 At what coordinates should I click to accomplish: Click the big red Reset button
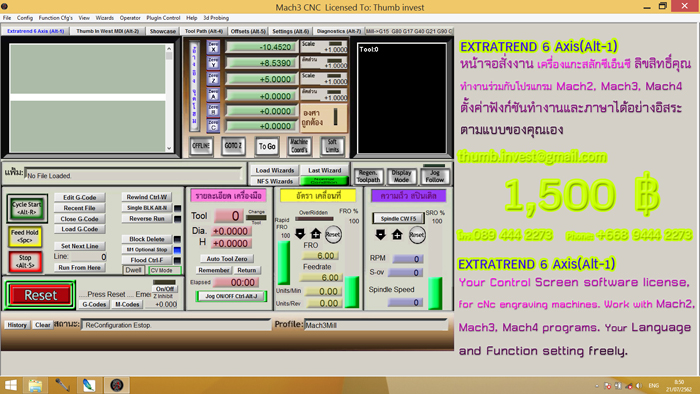tap(40, 295)
